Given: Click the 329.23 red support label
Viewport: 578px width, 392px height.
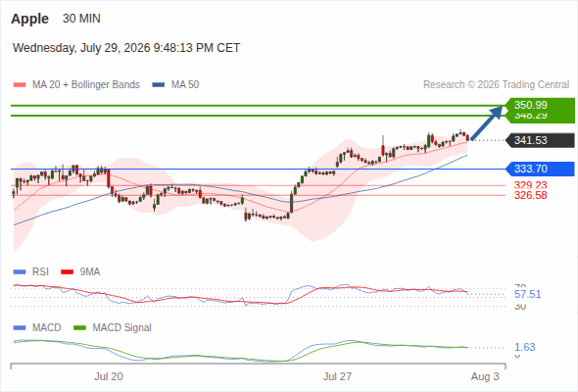Looking at the screenshot, I should 530,185.
